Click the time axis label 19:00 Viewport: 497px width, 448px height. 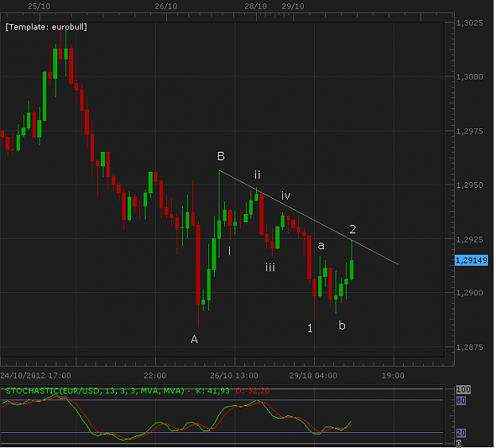(x=393, y=376)
